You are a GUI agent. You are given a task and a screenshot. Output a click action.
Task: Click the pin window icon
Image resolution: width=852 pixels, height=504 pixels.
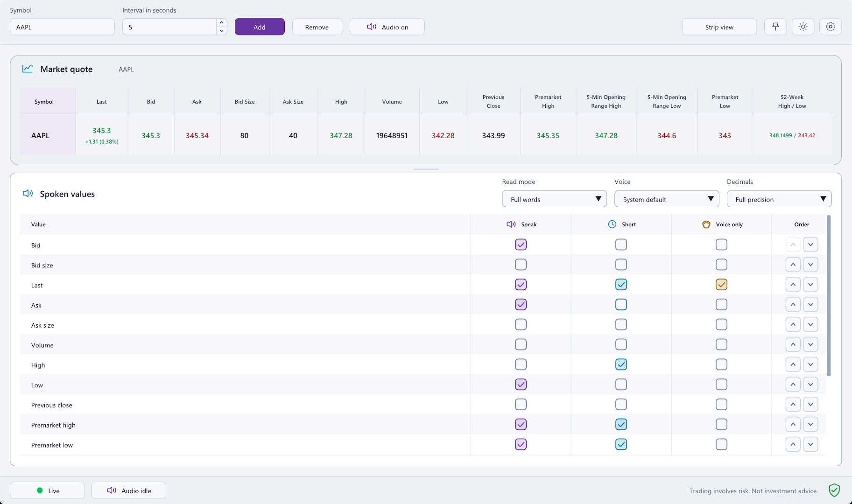click(x=775, y=27)
